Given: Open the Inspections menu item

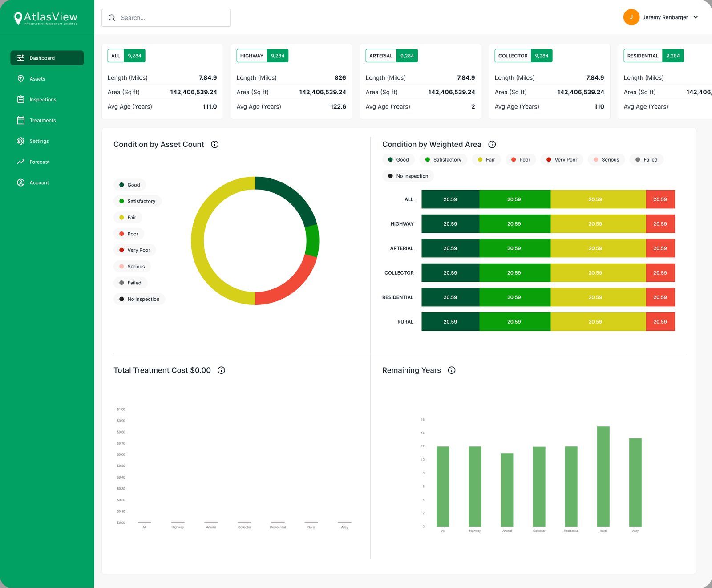Looking at the screenshot, I should [47, 99].
